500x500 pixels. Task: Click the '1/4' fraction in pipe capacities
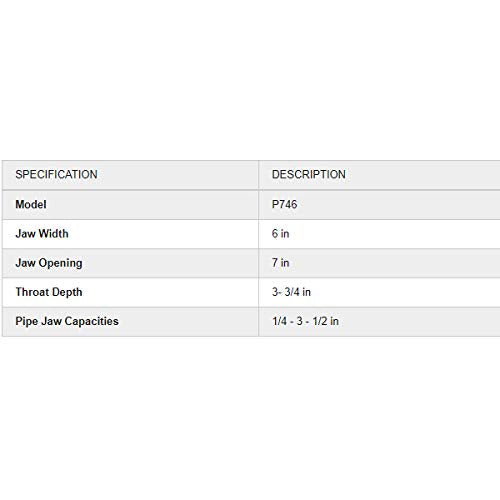(x=279, y=321)
